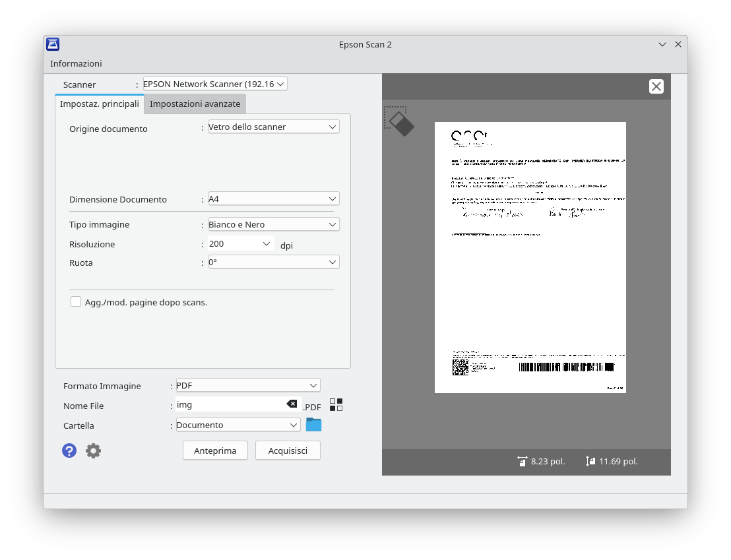Viewport: 731px width, 560px height.
Task: Open the Scanner selection dropdown
Action: 215,84
